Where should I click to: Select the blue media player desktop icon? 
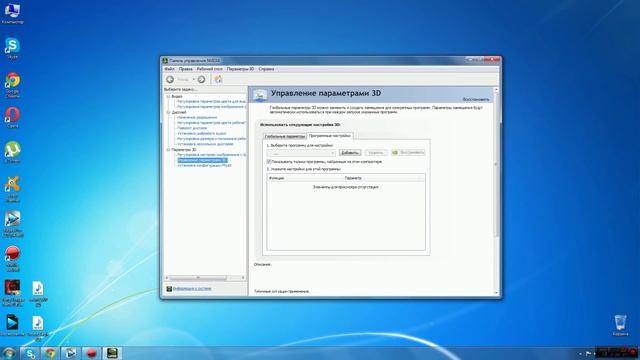pyautogui.click(x=13, y=224)
